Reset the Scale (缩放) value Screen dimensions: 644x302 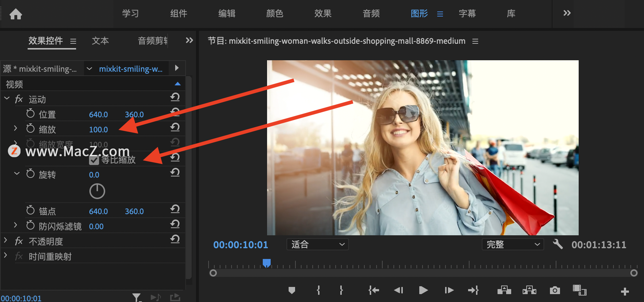point(175,127)
